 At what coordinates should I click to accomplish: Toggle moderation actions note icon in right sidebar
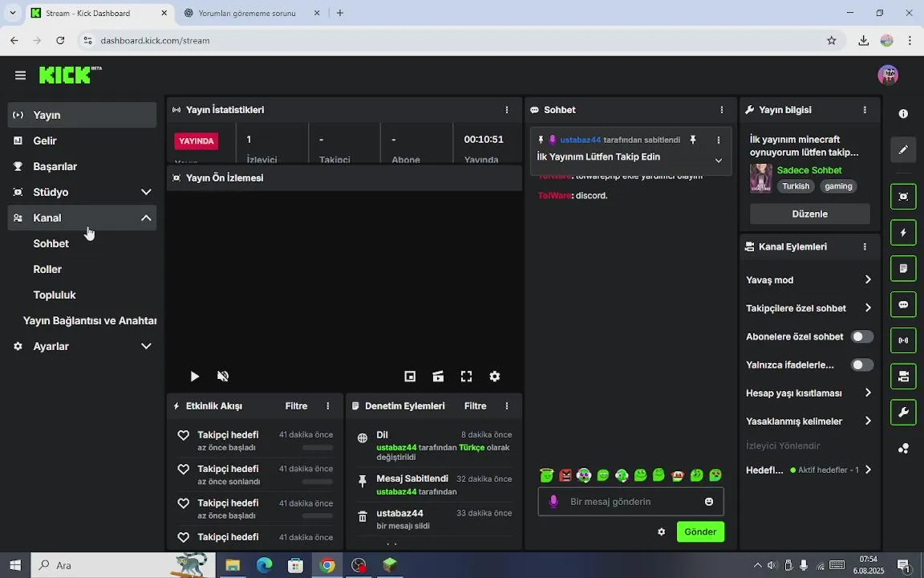pyautogui.click(x=903, y=268)
